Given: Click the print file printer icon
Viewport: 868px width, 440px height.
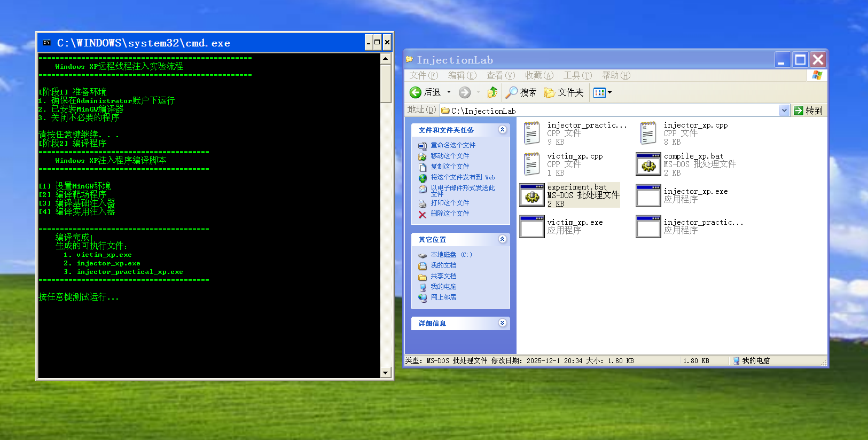Looking at the screenshot, I should click(x=423, y=203).
